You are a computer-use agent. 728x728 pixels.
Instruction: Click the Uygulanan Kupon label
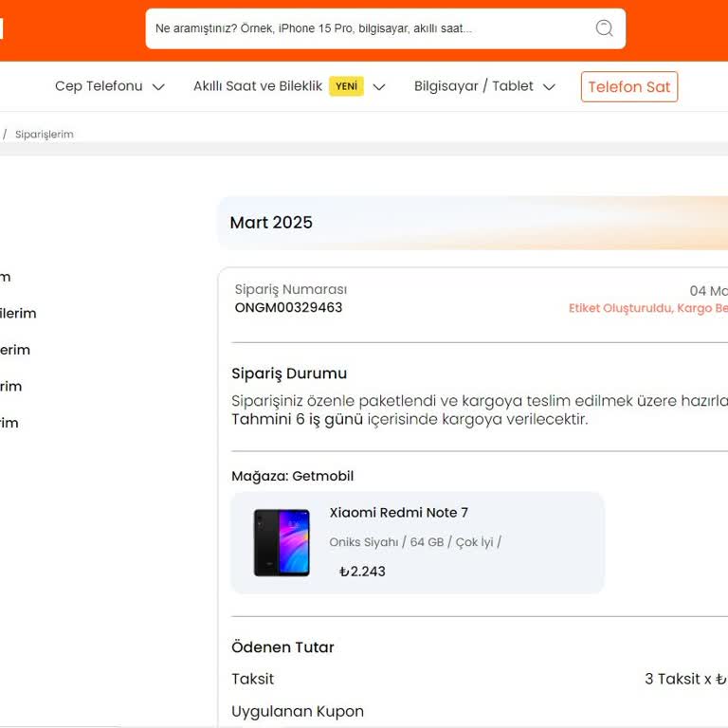pyautogui.click(x=298, y=711)
